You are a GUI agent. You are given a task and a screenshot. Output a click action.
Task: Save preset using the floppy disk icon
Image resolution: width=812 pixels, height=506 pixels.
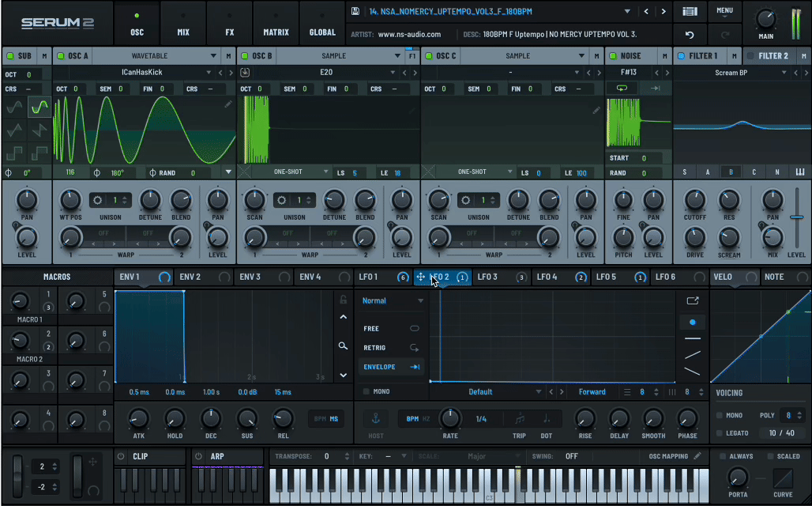click(x=355, y=11)
